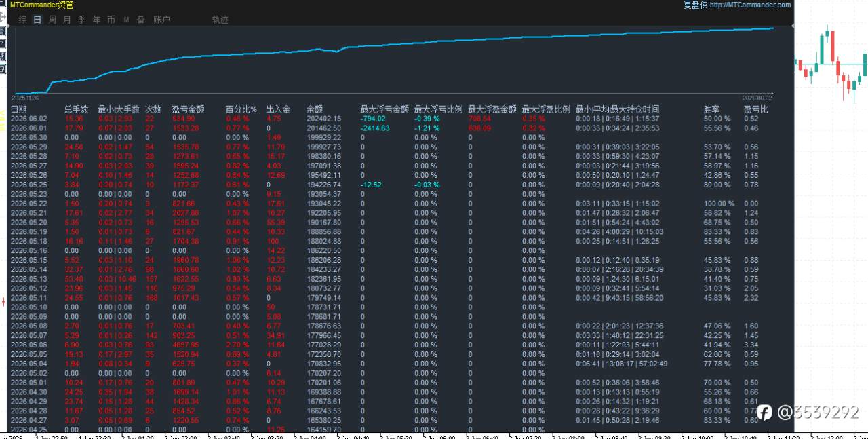
Task: Select the 2026.06.02 data row
Action: click(x=400, y=119)
